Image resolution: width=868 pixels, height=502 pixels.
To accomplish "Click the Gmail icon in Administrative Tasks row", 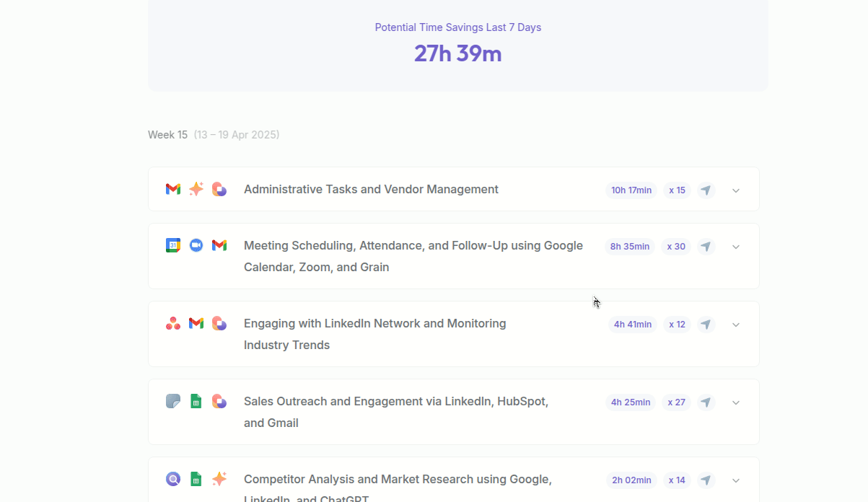I will 173,189.
